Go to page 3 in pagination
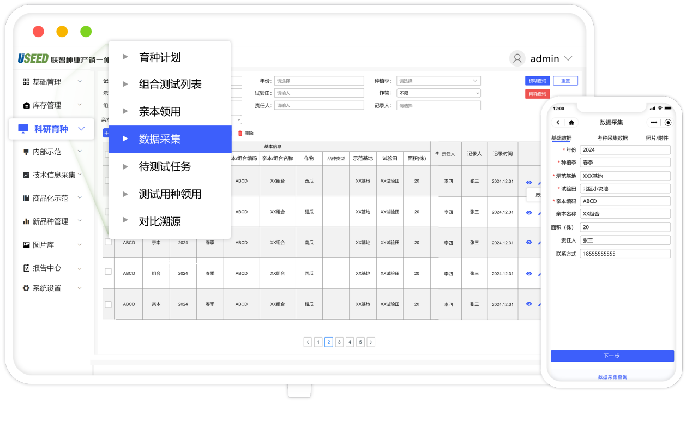The width and height of the screenshot is (698, 421). pyautogui.click(x=339, y=342)
